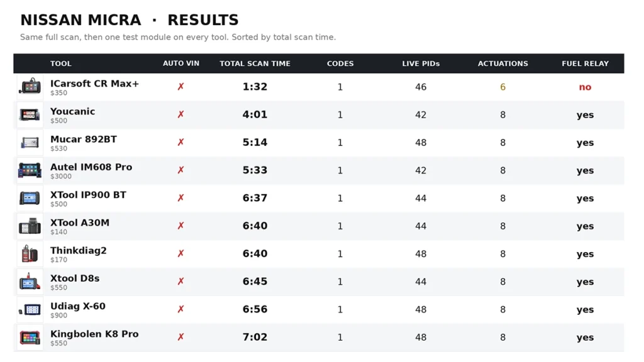Click the Auto VIN red X for Xtool D8s
Viewport: 644px width, 362px height.
click(x=180, y=282)
